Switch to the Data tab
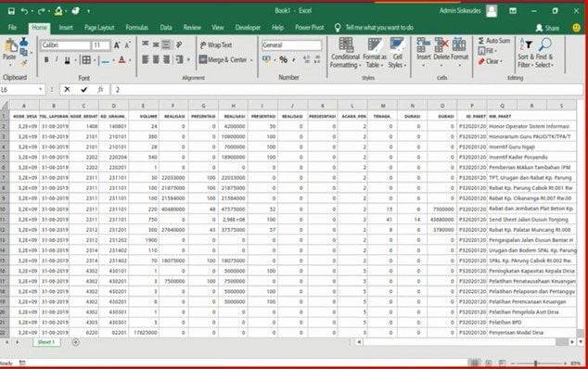588x369 pixels. click(x=166, y=28)
